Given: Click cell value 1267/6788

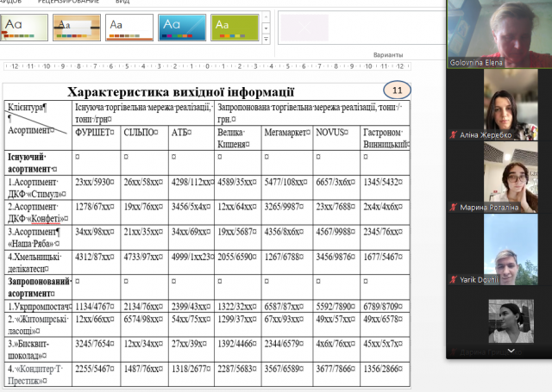Looking at the screenshot, I should (284, 257).
